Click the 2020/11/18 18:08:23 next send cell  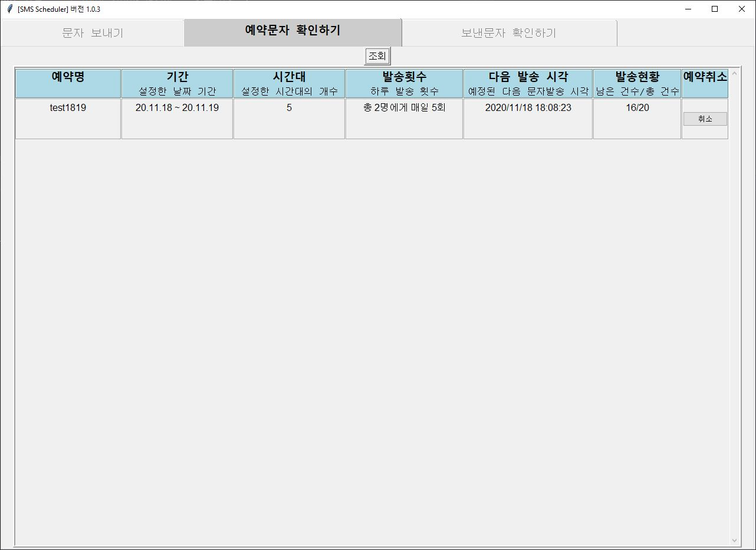pyautogui.click(x=528, y=119)
